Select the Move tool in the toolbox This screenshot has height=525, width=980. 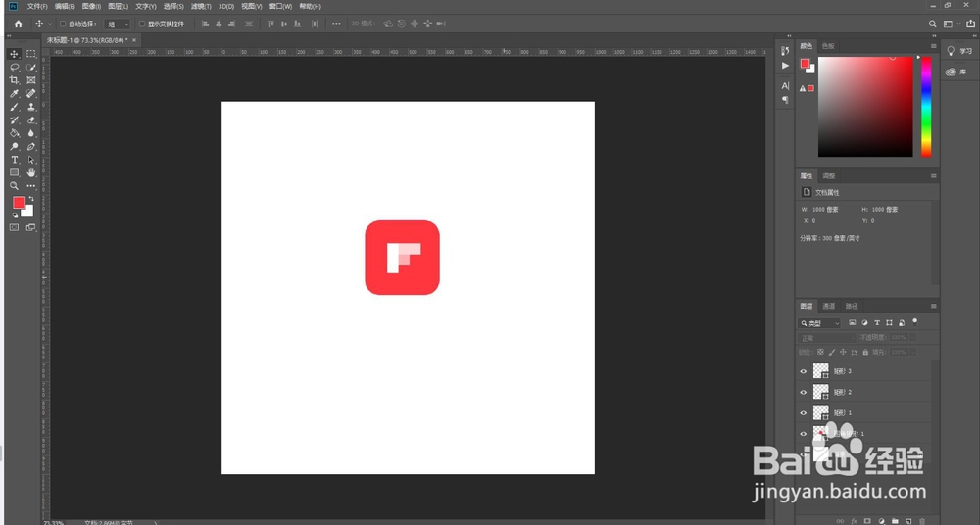[x=14, y=55]
